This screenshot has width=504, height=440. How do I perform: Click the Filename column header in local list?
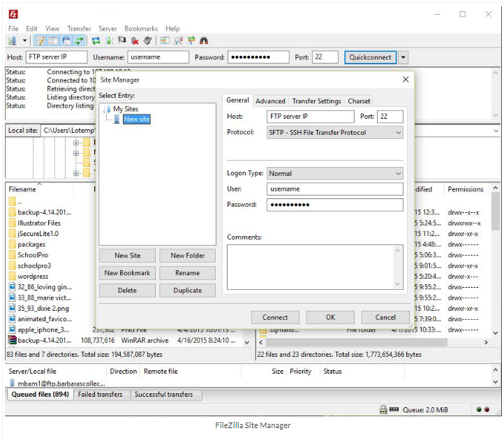(x=40, y=189)
